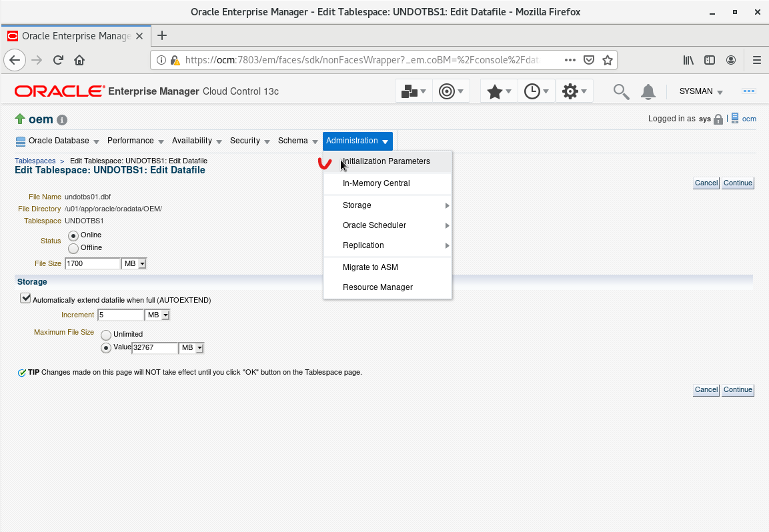The width and height of the screenshot is (769, 532).
Task: Toggle Firefox sidebar view icon
Action: coord(710,60)
